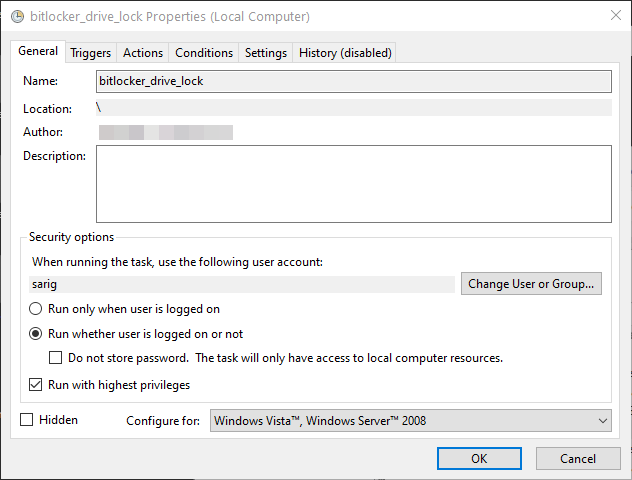Open the Triggers tab
Screen dimensions: 632x480
tap(91, 53)
